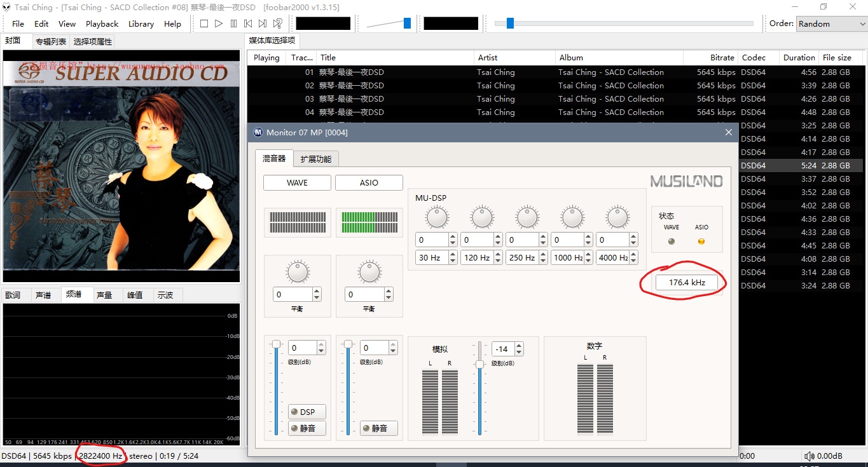Click the foobar2000 seek bar slider
868x467 pixels.
click(x=624, y=24)
